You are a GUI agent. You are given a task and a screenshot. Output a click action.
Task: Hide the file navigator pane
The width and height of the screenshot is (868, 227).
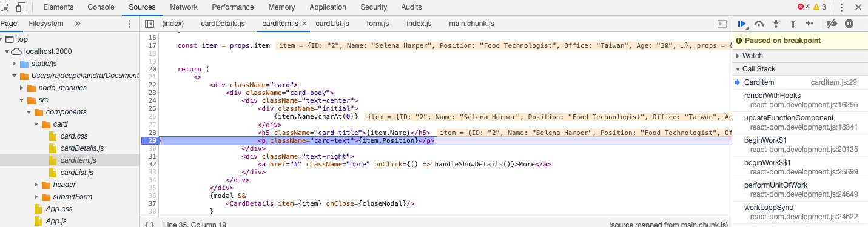[x=149, y=24]
